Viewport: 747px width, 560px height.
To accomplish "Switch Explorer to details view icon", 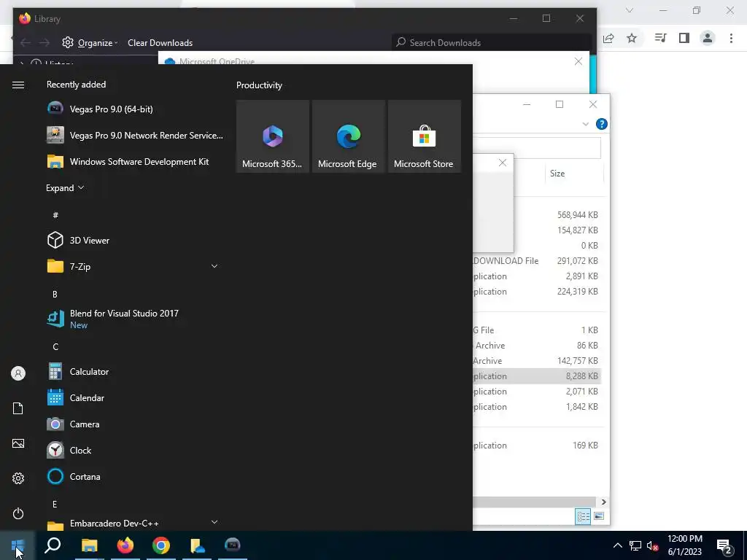I will click(x=583, y=517).
